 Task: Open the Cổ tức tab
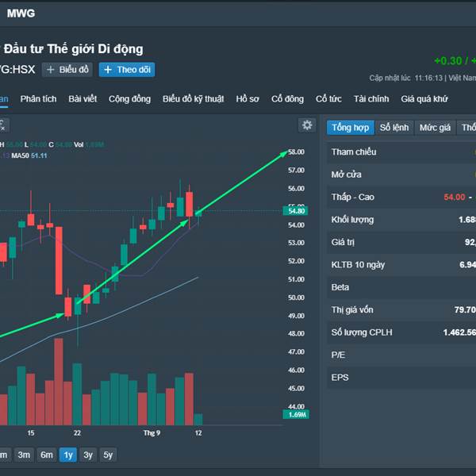click(328, 99)
